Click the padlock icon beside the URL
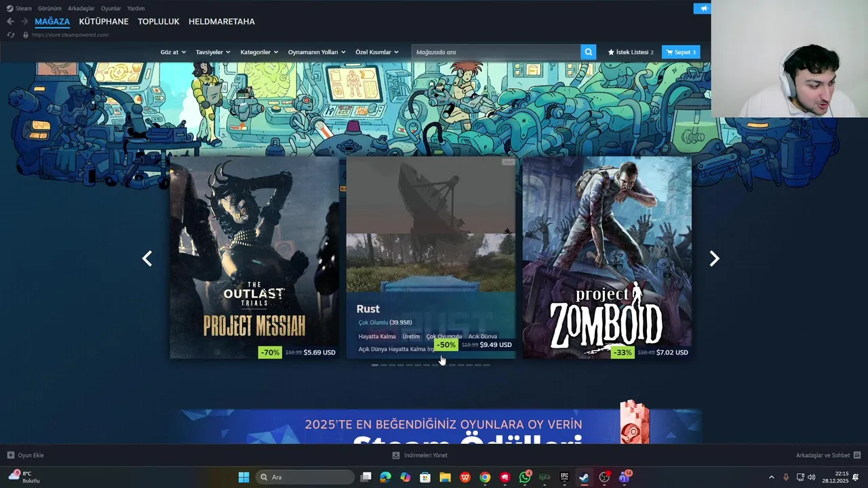 pyautogui.click(x=26, y=35)
